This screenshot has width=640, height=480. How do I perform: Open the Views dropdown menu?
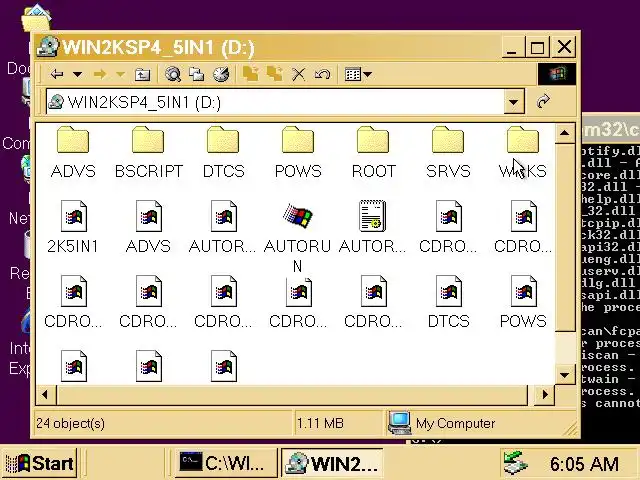[358, 74]
